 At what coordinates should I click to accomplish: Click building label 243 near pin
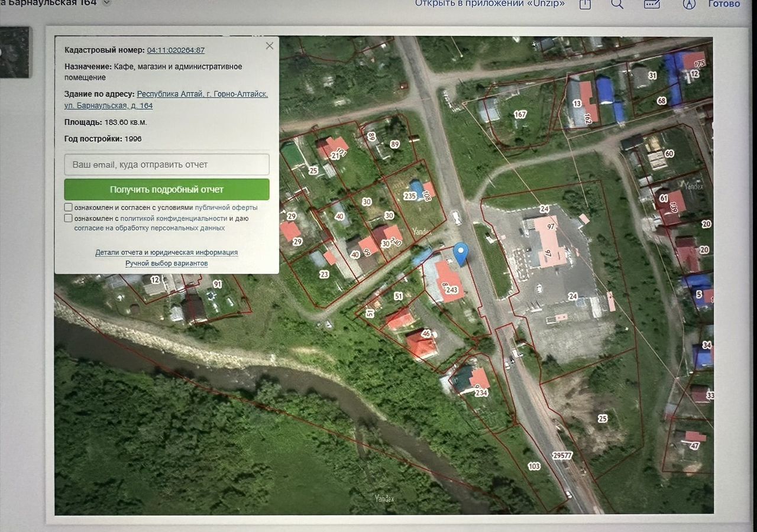pos(452,290)
